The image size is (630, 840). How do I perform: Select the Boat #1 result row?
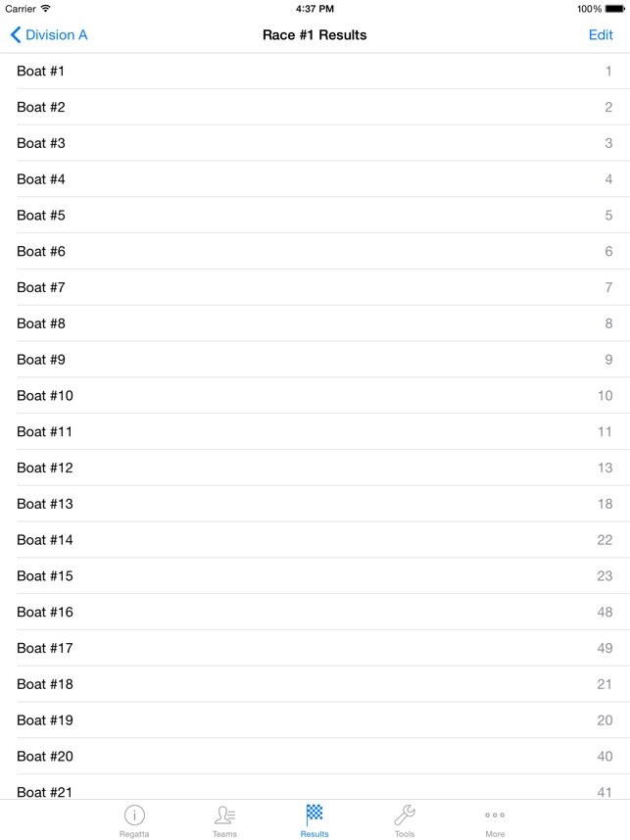[315, 71]
